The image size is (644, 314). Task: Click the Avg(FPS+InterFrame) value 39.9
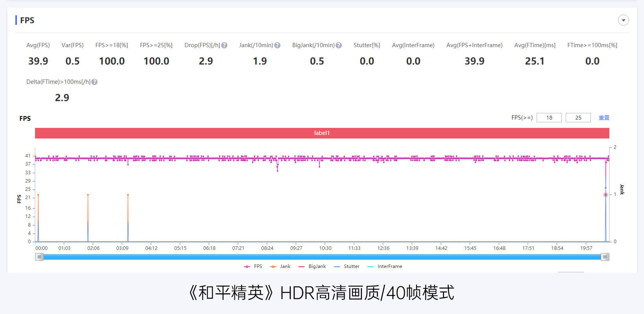pos(474,61)
